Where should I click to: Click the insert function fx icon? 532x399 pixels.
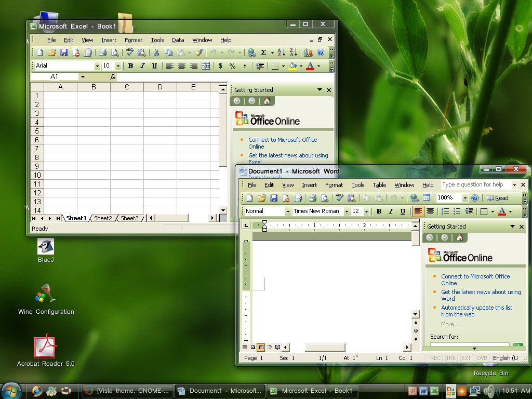tap(113, 77)
